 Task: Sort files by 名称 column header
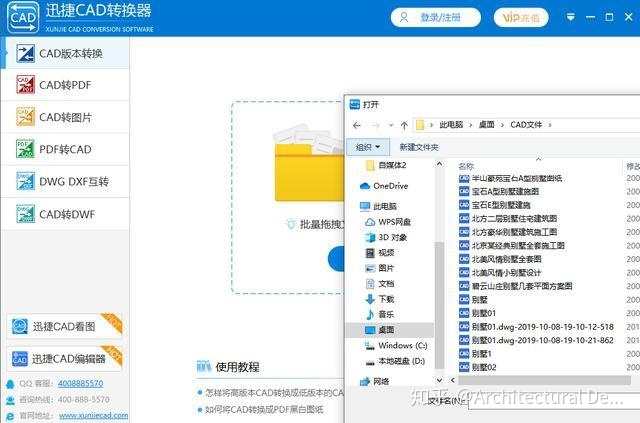coord(466,166)
